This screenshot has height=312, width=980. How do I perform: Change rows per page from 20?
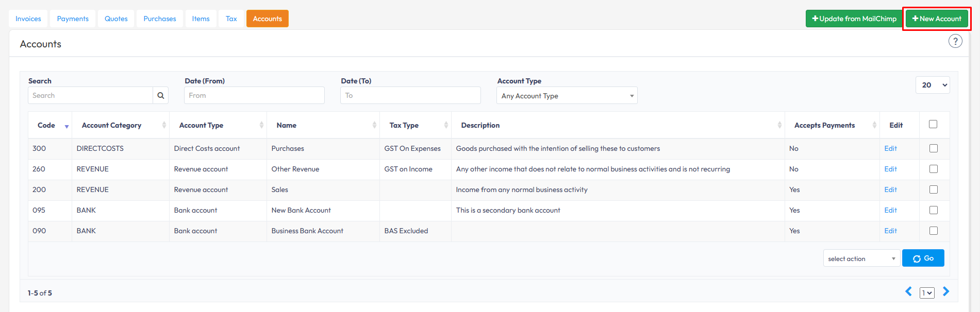[933, 85]
